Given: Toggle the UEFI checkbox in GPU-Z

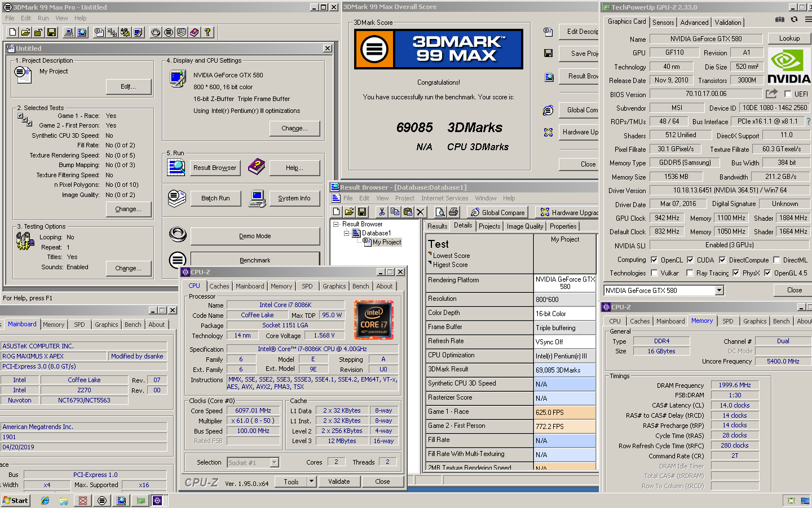Looking at the screenshot, I should pos(788,94).
